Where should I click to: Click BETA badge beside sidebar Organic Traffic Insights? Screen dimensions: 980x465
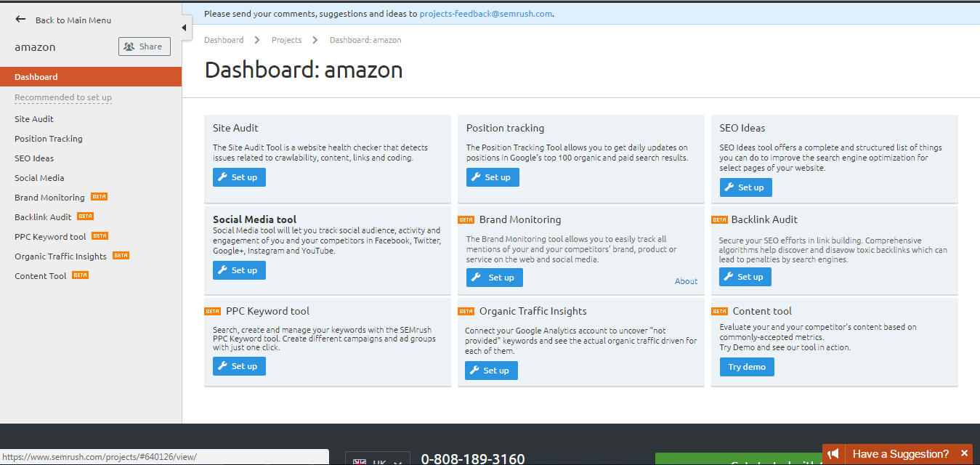(x=121, y=256)
